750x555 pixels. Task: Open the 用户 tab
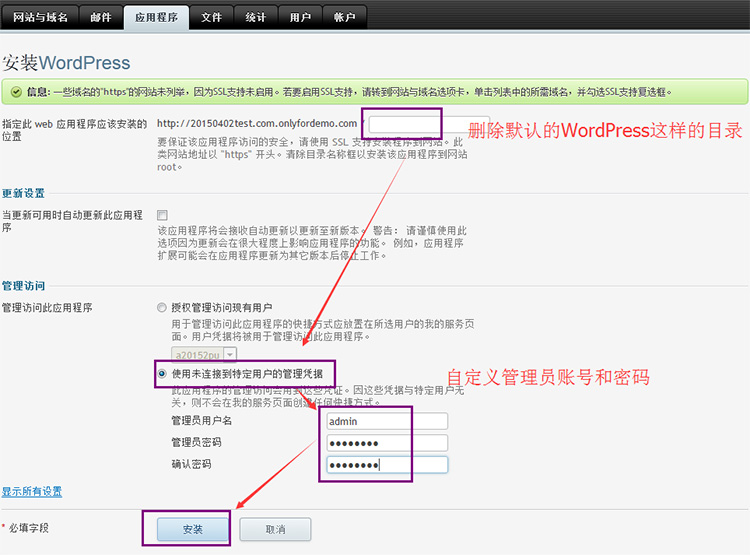tap(300, 17)
